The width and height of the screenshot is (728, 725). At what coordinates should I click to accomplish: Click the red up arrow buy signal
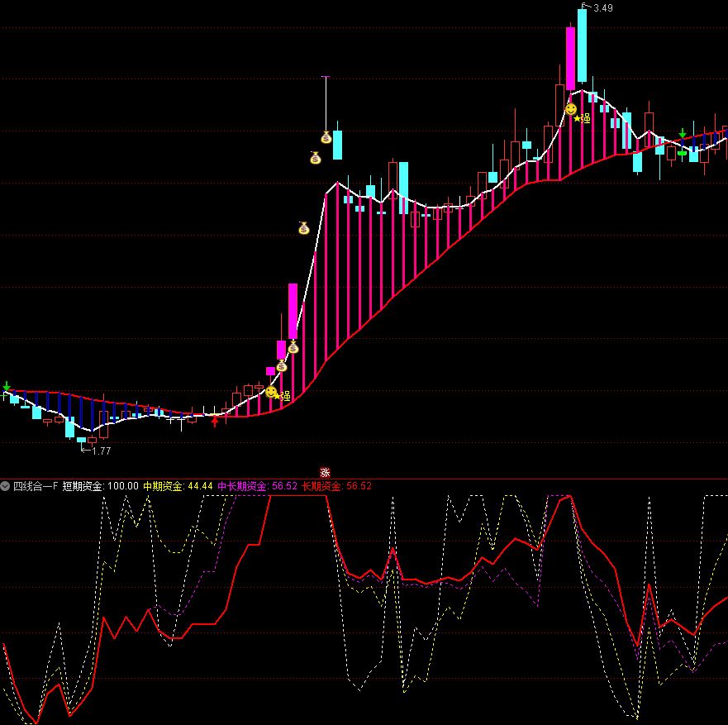pos(215,421)
